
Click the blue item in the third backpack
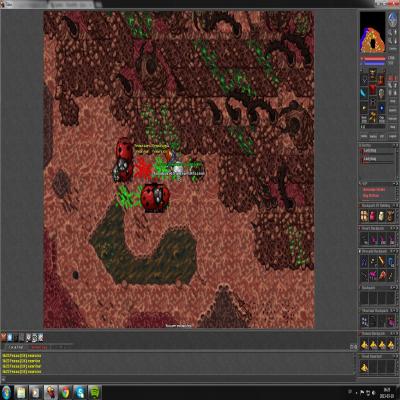pyautogui.click(x=390, y=261)
